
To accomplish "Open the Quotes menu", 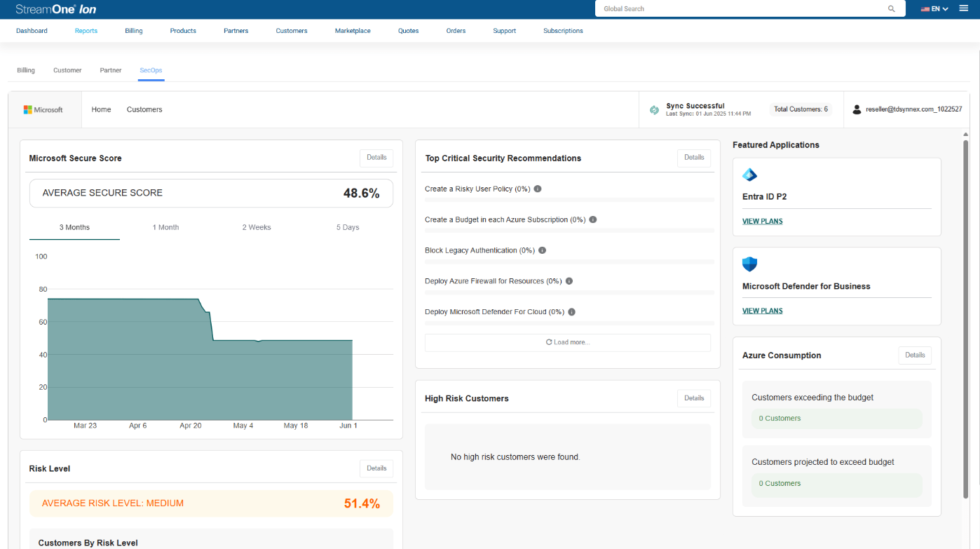I will click(x=408, y=31).
